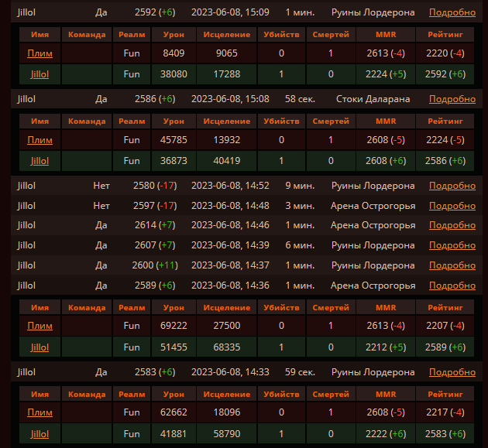Click Исцеление header in first stats table
Viewport: 488px width, 448px height.
coord(226,35)
